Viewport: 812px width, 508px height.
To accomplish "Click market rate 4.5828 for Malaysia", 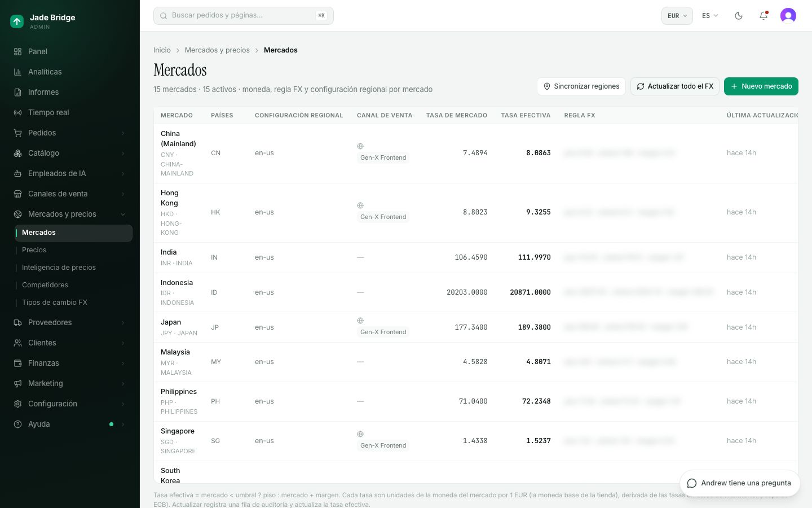I will point(475,362).
